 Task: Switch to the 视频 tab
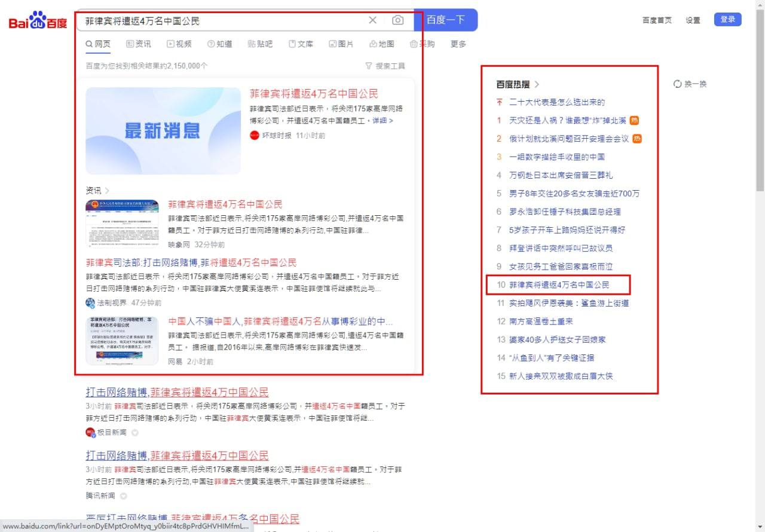(179, 44)
